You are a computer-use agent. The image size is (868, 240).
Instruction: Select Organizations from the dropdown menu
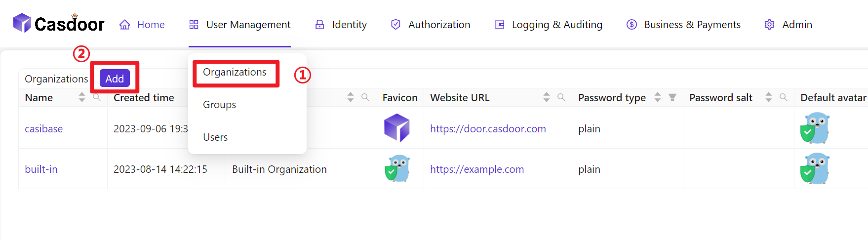(x=235, y=72)
